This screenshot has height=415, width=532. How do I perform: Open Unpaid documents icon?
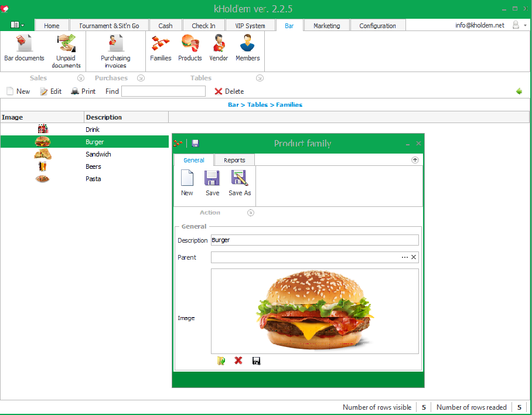(x=66, y=44)
